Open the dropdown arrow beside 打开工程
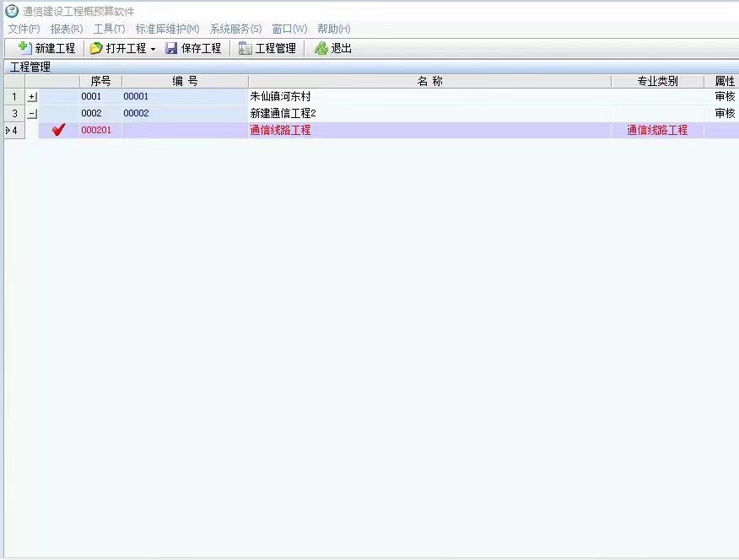739x560 pixels. click(x=153, y=49)
